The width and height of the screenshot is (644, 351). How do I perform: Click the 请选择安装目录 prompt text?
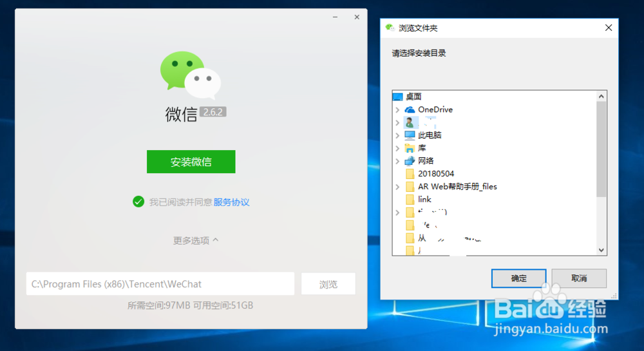click(419, 53)
